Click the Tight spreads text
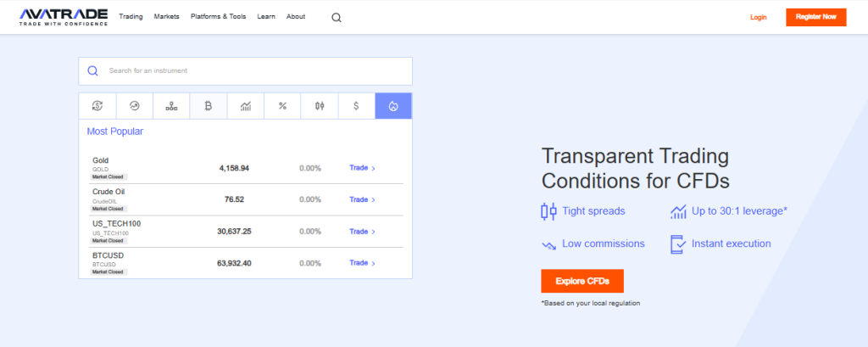This screenshot has height=347, width=868. [593, 211]
